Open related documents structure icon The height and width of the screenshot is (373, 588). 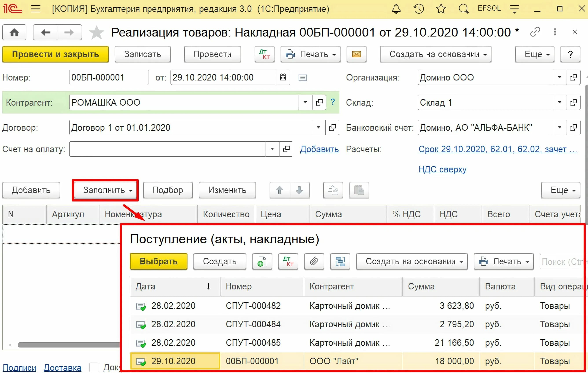(x=340, y=261)
